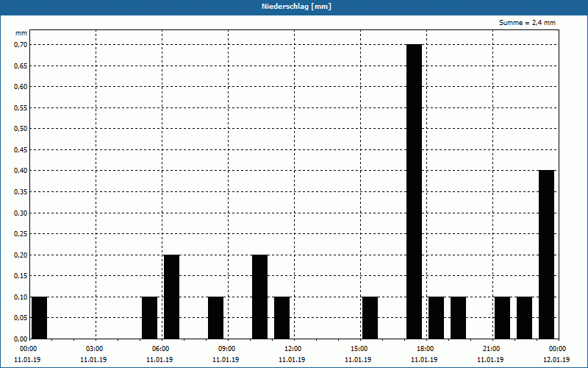Select the 0,65 y-axis value
Viewport: 588px width, 368px height.
[x=21, y=66]
